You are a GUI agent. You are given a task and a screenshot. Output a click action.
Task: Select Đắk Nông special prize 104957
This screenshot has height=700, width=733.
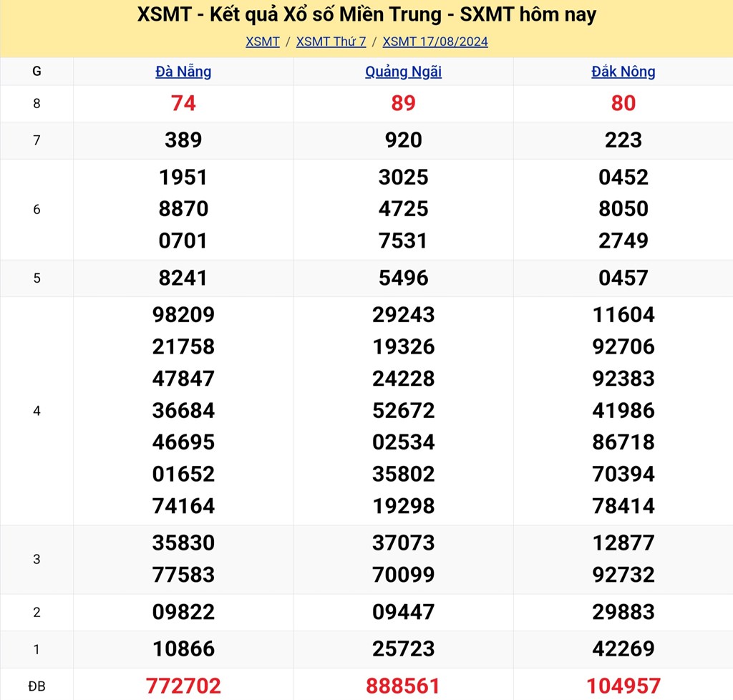coord(623,686)
